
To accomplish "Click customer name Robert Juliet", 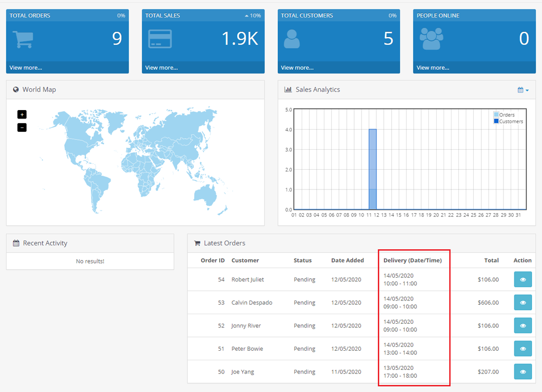I will (248, 279).
